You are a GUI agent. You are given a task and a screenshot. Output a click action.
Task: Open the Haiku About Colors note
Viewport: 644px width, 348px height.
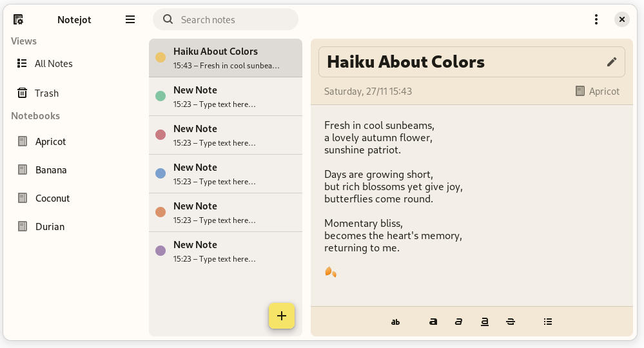(225, 57)
